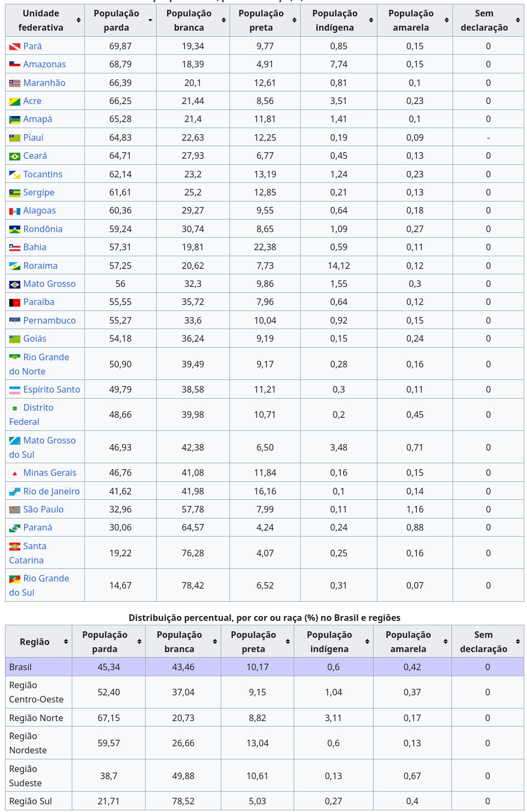This screenshot has width=527, height=812.
Task: Click the Região Sul row label
Action: tap(31, 802)
